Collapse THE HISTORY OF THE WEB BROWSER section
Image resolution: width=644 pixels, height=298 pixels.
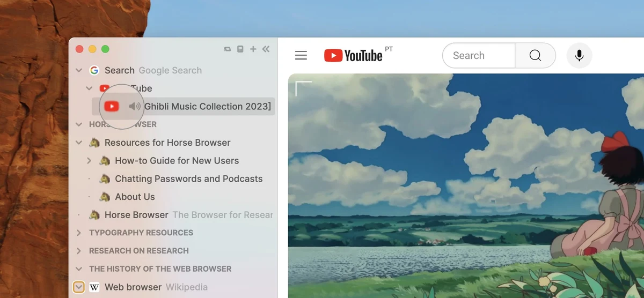(79, 269)
